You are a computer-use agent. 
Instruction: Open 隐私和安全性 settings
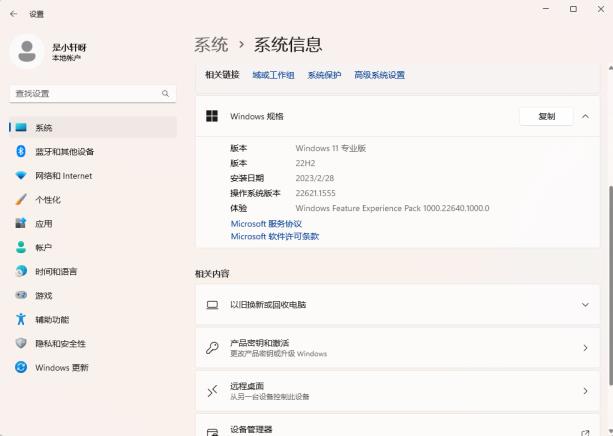(93, 343)
